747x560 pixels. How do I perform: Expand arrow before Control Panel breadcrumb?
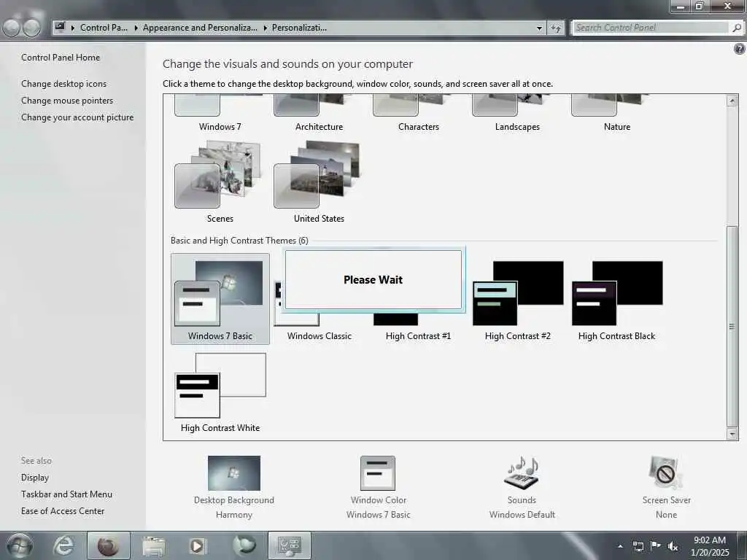[73, 28]
